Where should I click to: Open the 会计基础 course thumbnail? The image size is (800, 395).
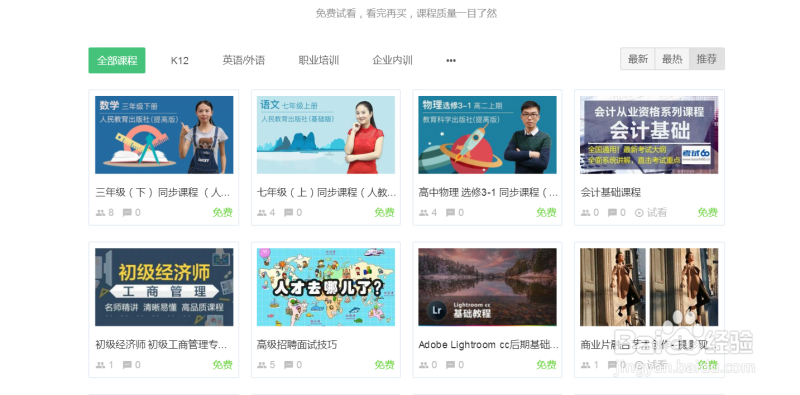pyautogui.click(x=649, y=135)
